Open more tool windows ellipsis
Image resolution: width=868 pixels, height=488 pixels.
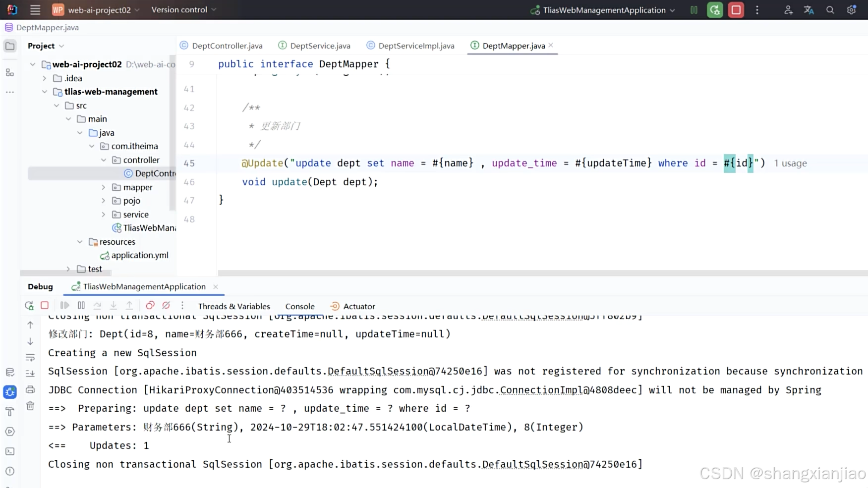pyautogui.click(x=10, y=92)
